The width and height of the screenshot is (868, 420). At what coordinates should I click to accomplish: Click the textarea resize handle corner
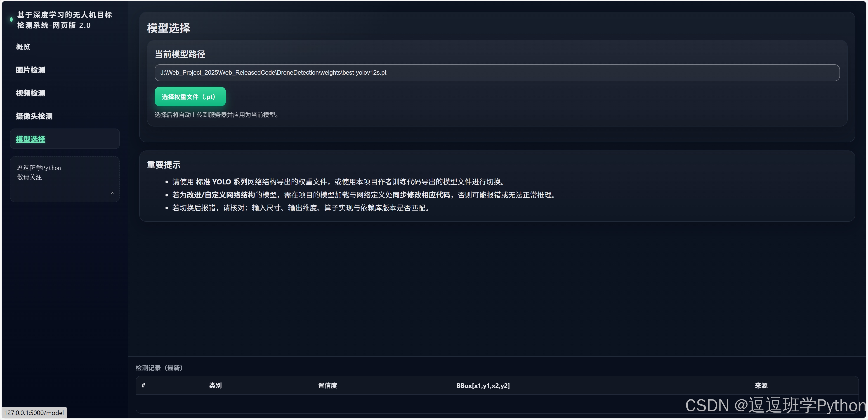click(112, 193)
